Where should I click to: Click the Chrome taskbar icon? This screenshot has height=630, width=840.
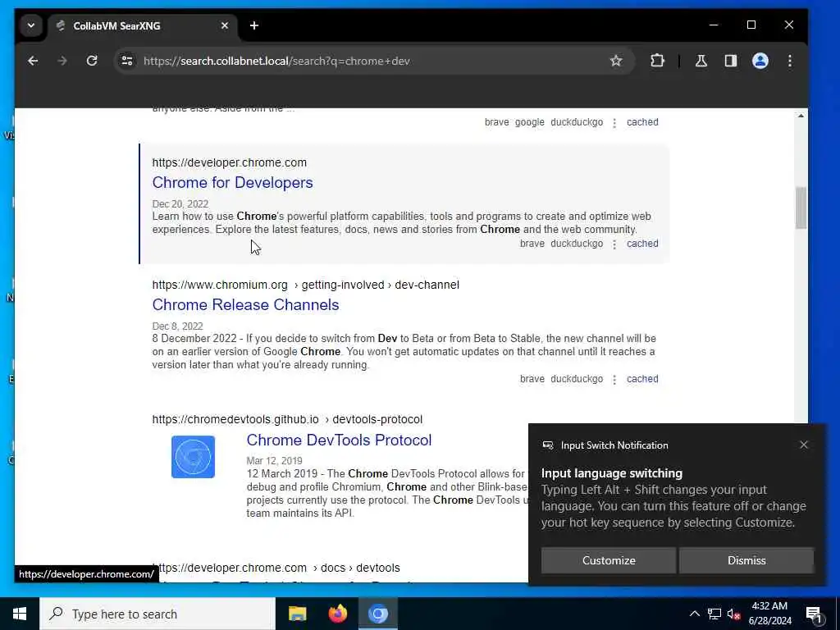(378, 614)
